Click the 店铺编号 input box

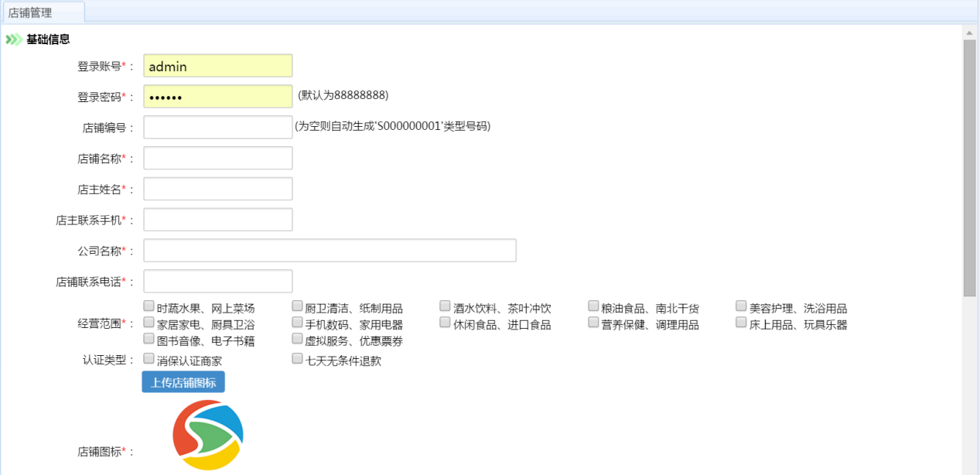(x=218, y=127)
